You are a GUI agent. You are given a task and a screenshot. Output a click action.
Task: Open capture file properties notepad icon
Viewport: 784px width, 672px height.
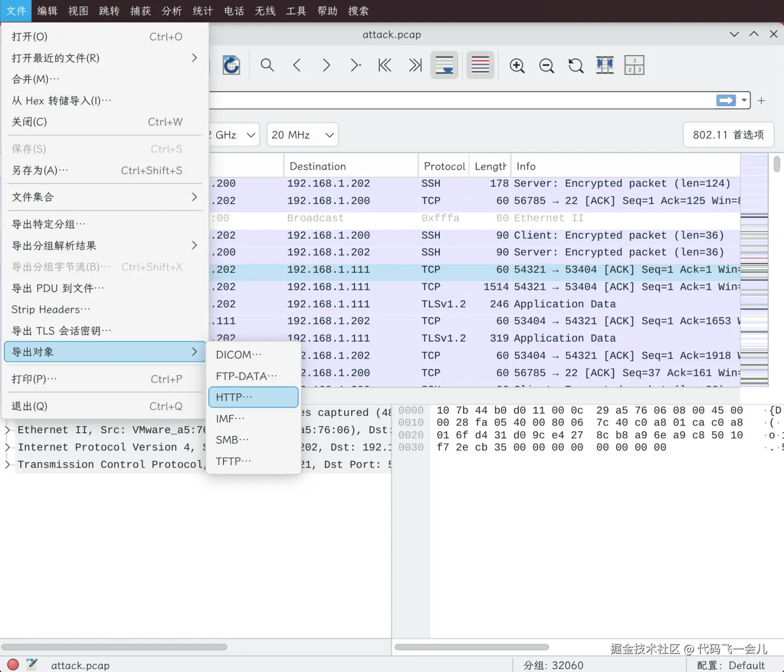[x=32, y=665]
